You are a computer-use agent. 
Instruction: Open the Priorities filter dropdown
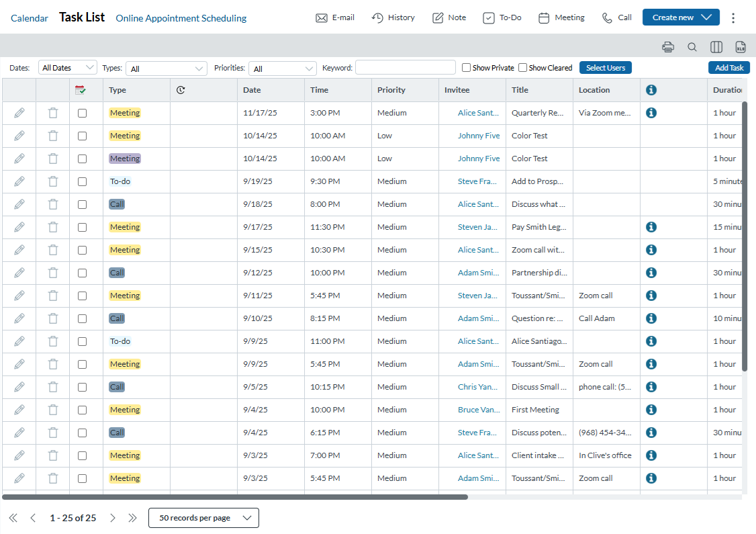point(283,69)
